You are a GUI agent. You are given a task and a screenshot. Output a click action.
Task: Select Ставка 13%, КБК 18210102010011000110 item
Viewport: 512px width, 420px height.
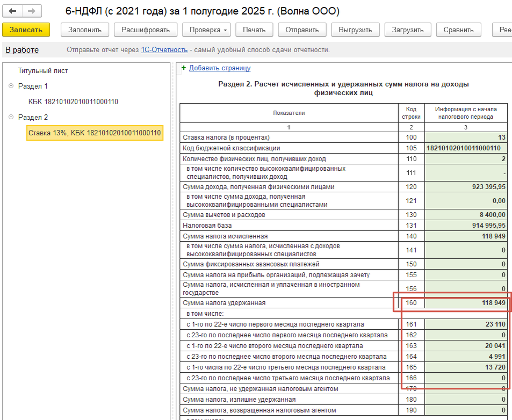[95, 133]
